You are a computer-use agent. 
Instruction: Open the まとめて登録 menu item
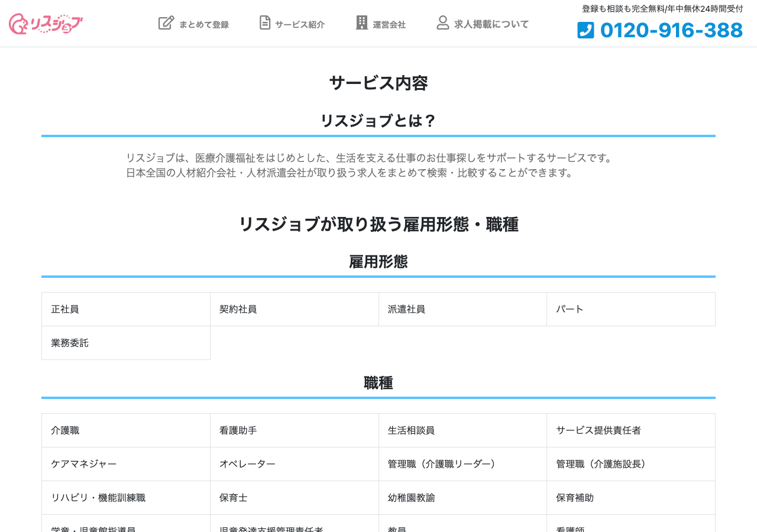194,24
